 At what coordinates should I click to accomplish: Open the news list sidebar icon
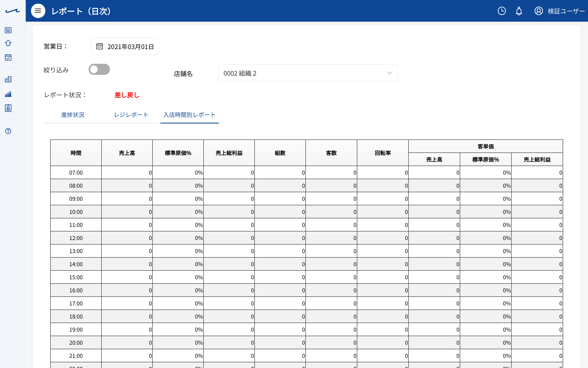(x=8, y=30)
